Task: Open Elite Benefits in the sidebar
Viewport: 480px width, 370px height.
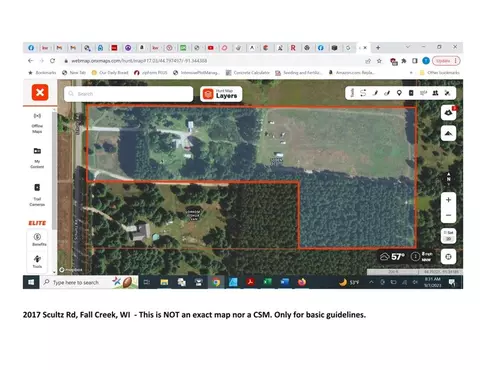Action: 37,239
